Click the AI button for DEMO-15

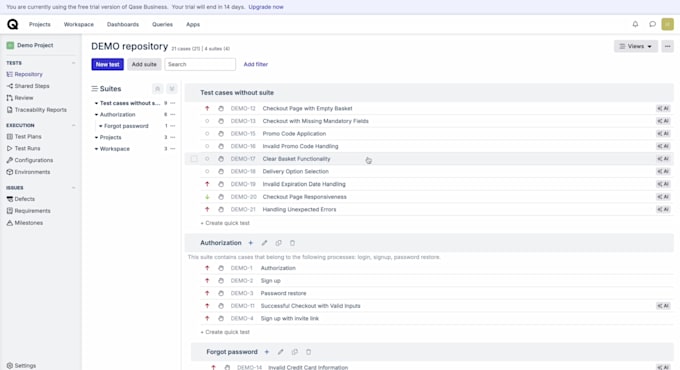point(663,134)
